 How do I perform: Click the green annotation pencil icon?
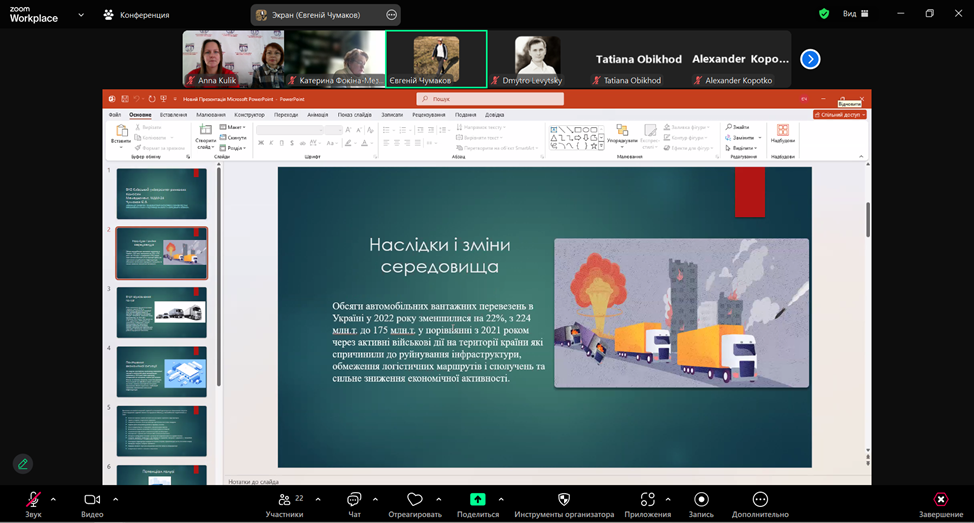coord(22,464)
